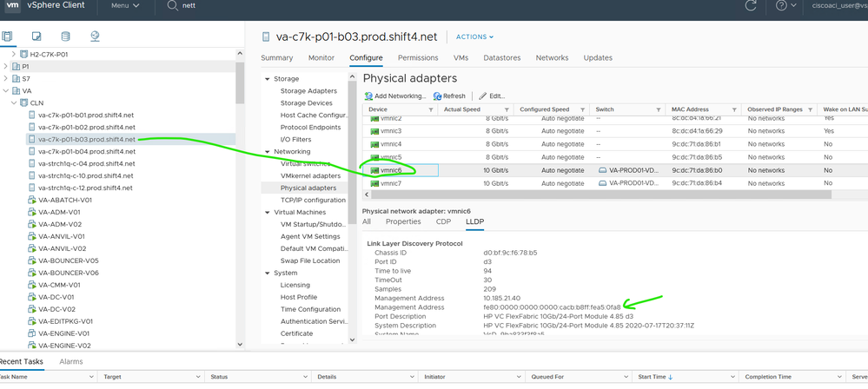
Task: Open the Datastores tab
Action: pos(502,57)
